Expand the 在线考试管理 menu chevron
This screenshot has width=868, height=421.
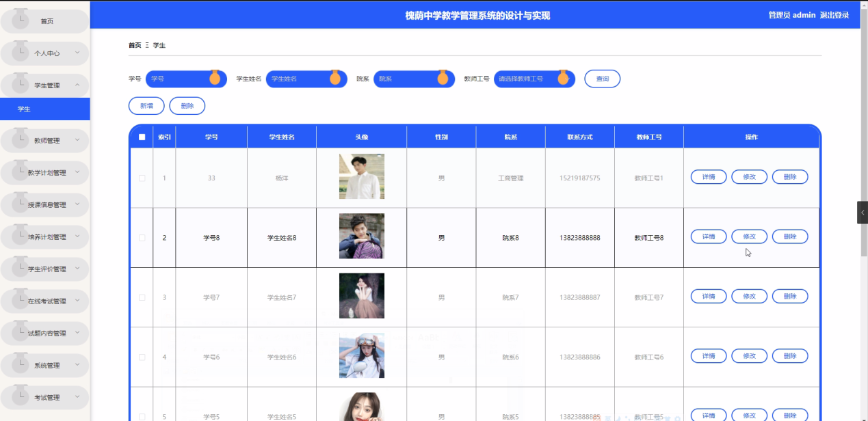click(77, 301)
